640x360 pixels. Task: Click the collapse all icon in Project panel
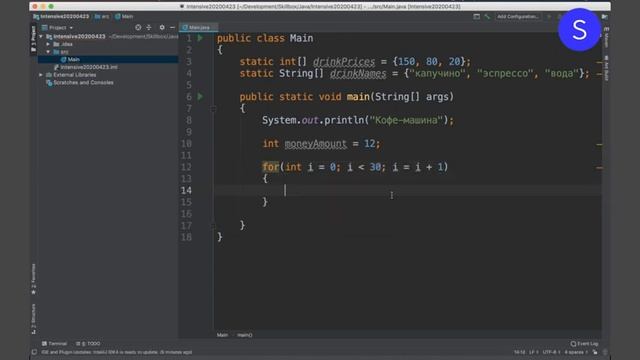click(x=149, y=27)
